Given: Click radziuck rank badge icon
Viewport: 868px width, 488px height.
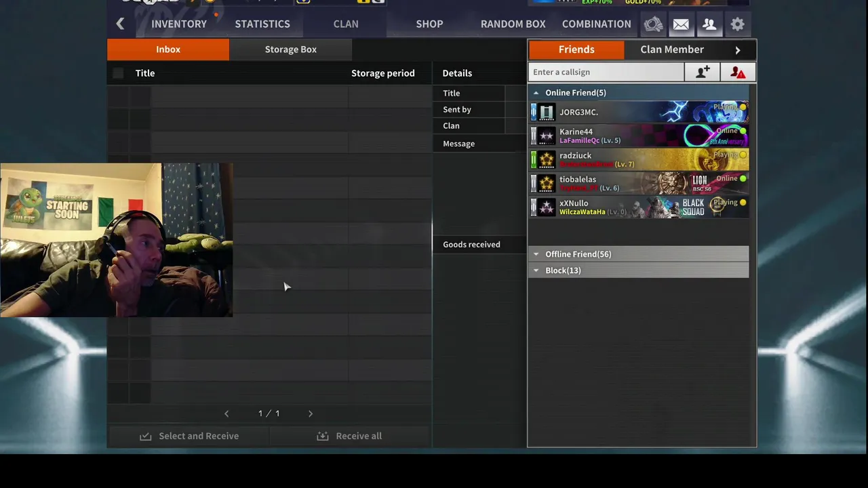Looking at the screenshot, I should click(x=547, y=160).
